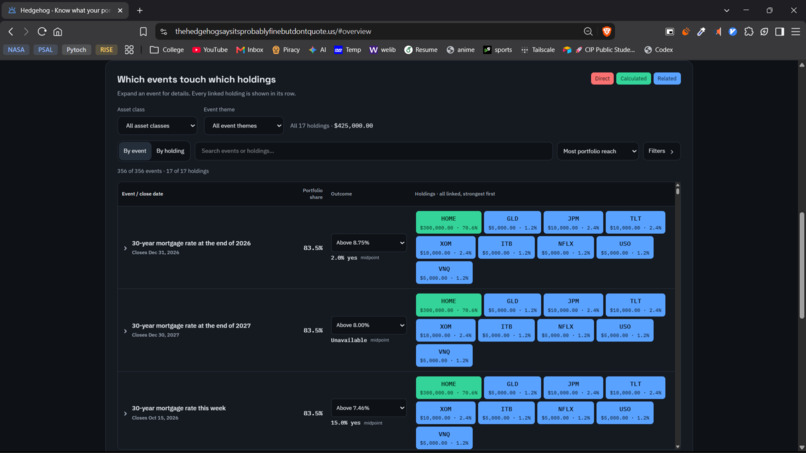Screen dimensions: 806x453
Task: Toggle the browser sidebar panel icon
Action: click(x=780, y=31)
